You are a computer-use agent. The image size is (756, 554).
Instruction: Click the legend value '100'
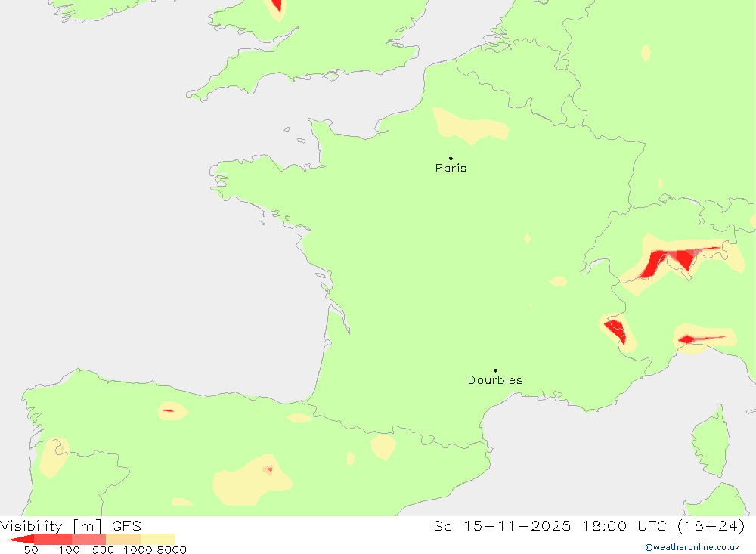pos(69,550)
